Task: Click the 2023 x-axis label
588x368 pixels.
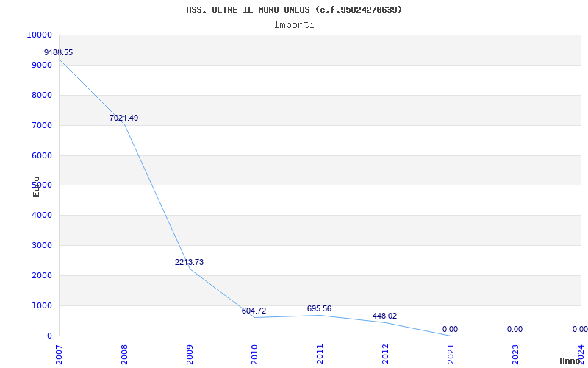Action: coord(516,354)
